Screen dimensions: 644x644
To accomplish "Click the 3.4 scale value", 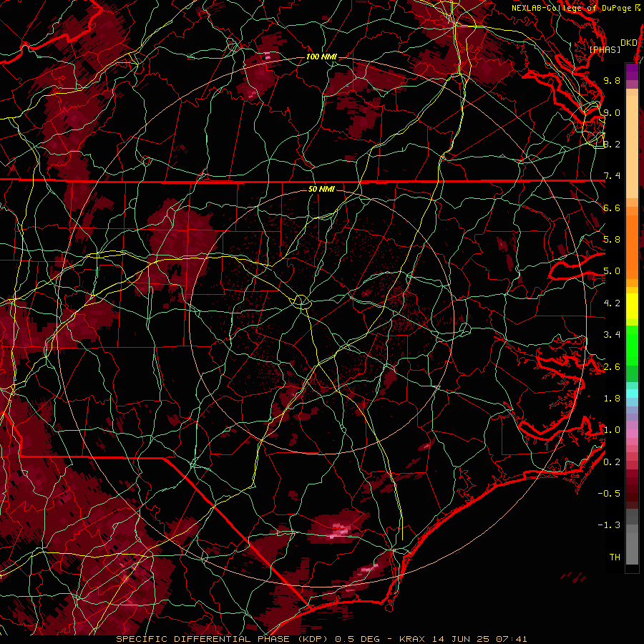I will tap(612, 335).
